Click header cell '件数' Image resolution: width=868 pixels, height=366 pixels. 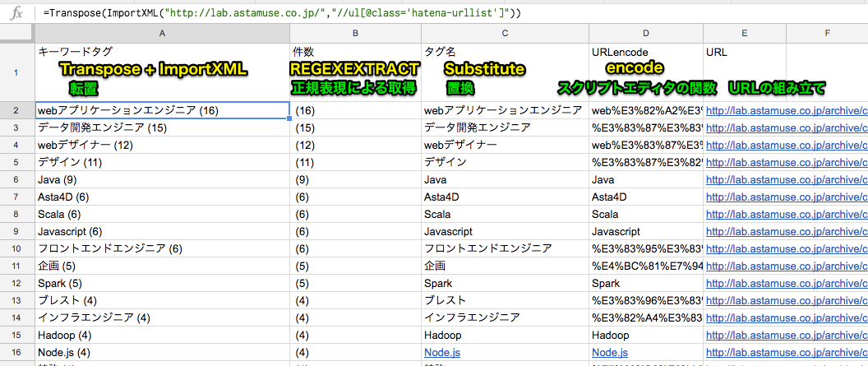355,72
